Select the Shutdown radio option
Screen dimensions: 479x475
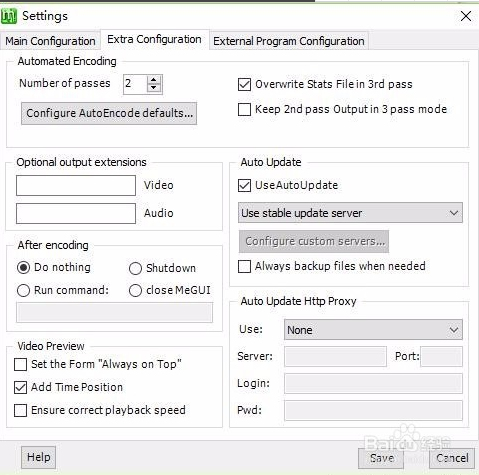coord(135,268)
